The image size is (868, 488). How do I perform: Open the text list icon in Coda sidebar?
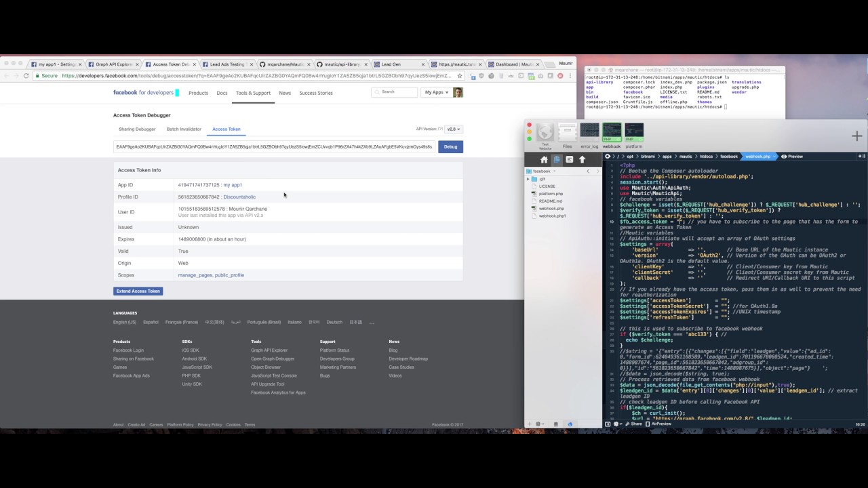570,160
